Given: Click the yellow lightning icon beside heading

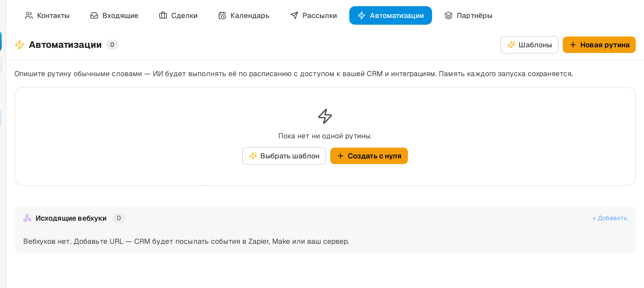Looking at the screenshot, I should click(x=20, y=45).
